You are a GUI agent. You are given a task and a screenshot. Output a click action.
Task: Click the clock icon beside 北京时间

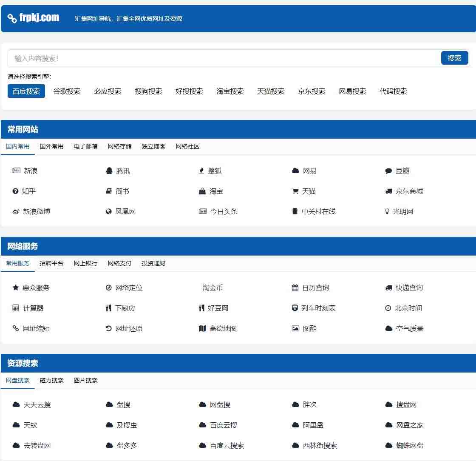click(x=388, y=308)
